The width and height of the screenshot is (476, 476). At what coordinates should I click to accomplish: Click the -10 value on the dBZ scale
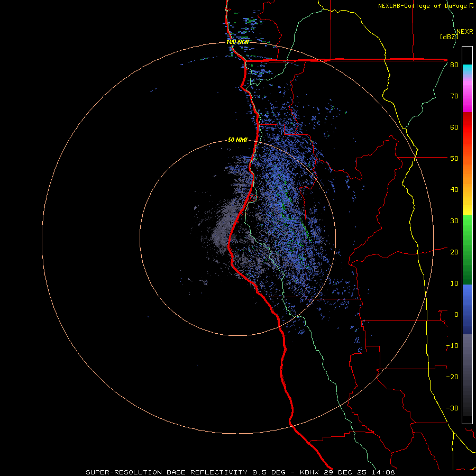point(452,346)
